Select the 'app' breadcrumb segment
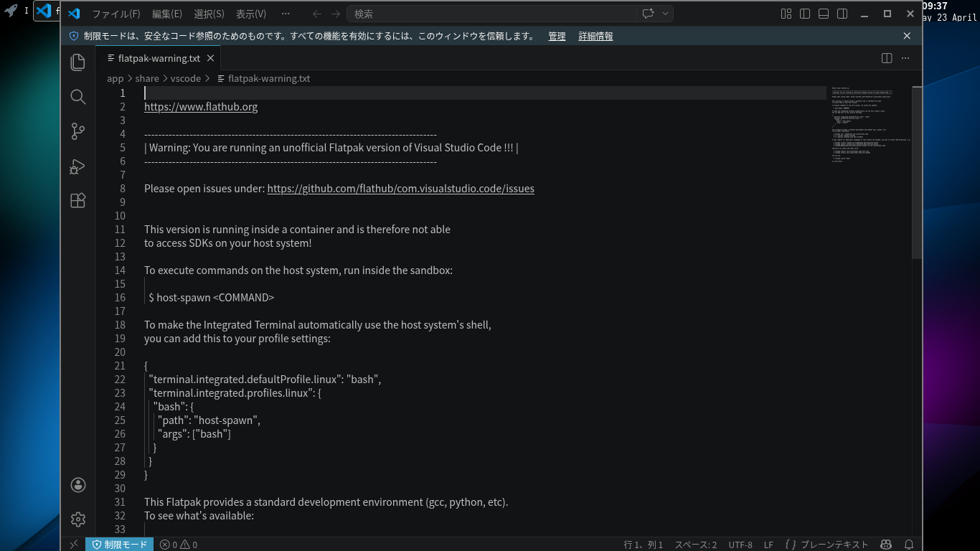The height and width of the screenshot is (551, 980). coord(116,78)
